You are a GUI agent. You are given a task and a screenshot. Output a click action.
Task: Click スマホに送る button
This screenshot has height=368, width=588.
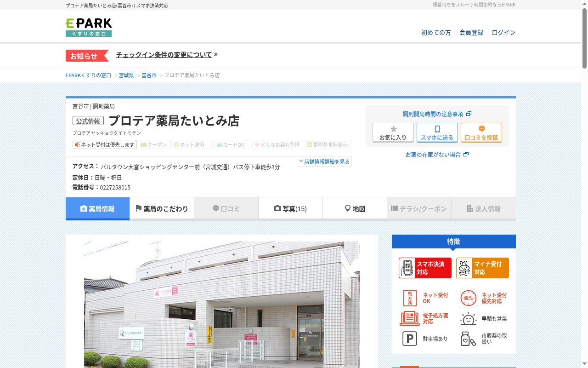437,132
